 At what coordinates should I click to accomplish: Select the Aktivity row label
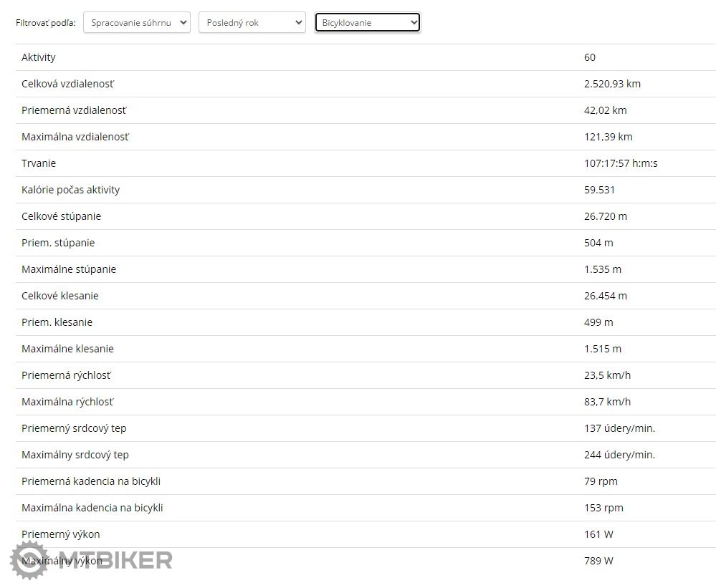pos(39,57)
